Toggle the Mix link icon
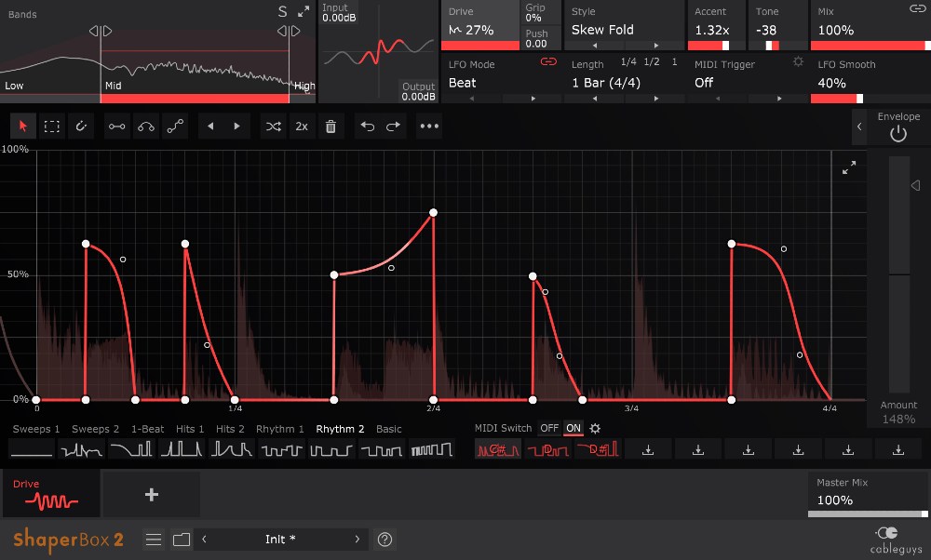Viewport: 931px width, 560px height. click(917, 8)
